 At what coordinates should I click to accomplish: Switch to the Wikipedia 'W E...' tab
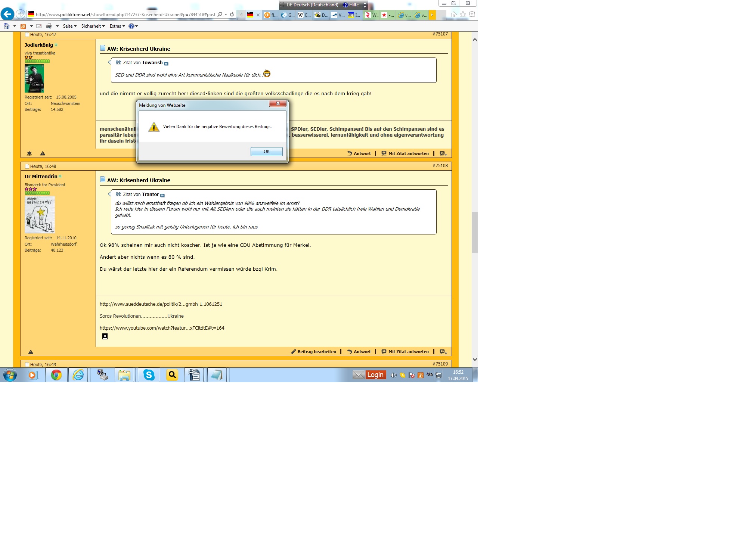tap(304, 15)
